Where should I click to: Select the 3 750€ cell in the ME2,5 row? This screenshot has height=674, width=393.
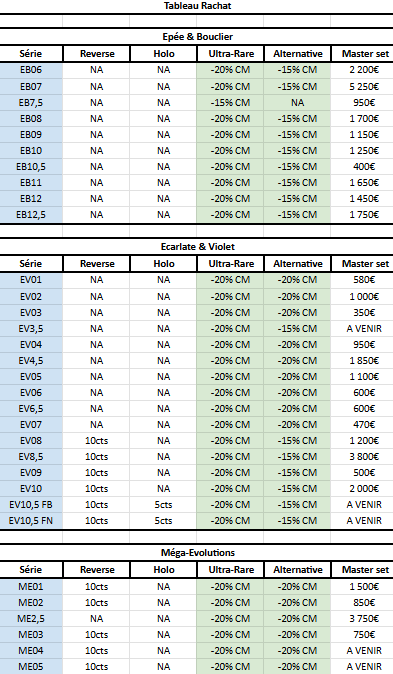coord(364,619)
